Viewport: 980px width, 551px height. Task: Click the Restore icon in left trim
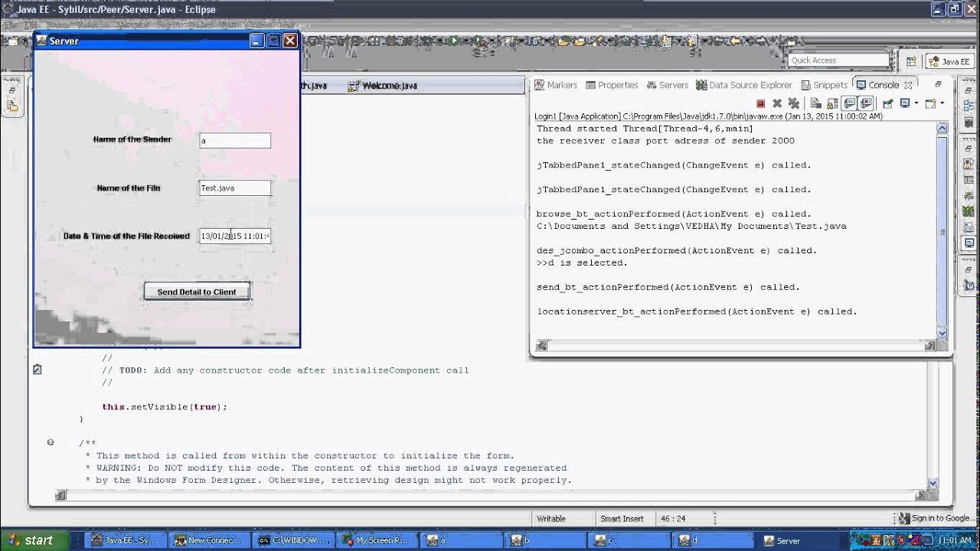point(12,91)
